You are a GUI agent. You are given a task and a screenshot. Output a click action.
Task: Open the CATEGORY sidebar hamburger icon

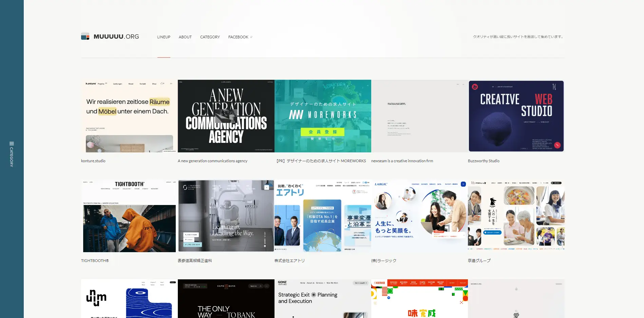pyautogui.click(x=12, y=144)
